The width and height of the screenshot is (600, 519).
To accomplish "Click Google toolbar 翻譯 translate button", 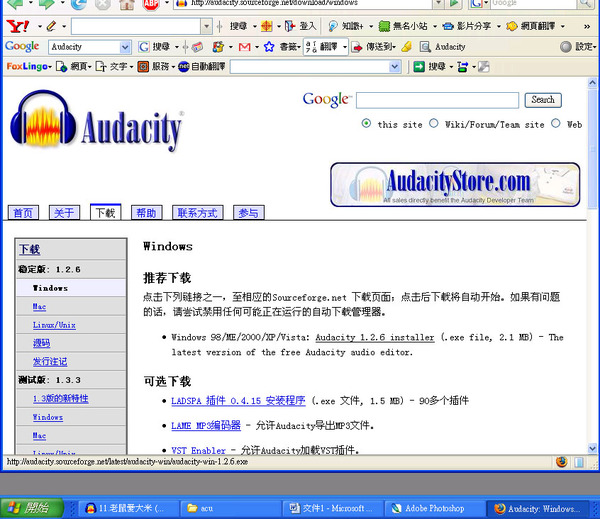I will click(325, 47).
